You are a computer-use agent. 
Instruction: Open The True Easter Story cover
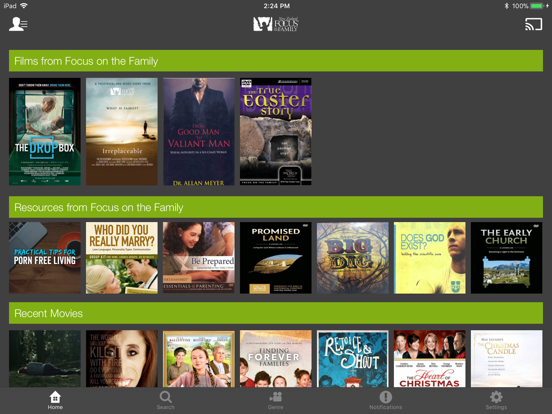(x=276, y=132)
